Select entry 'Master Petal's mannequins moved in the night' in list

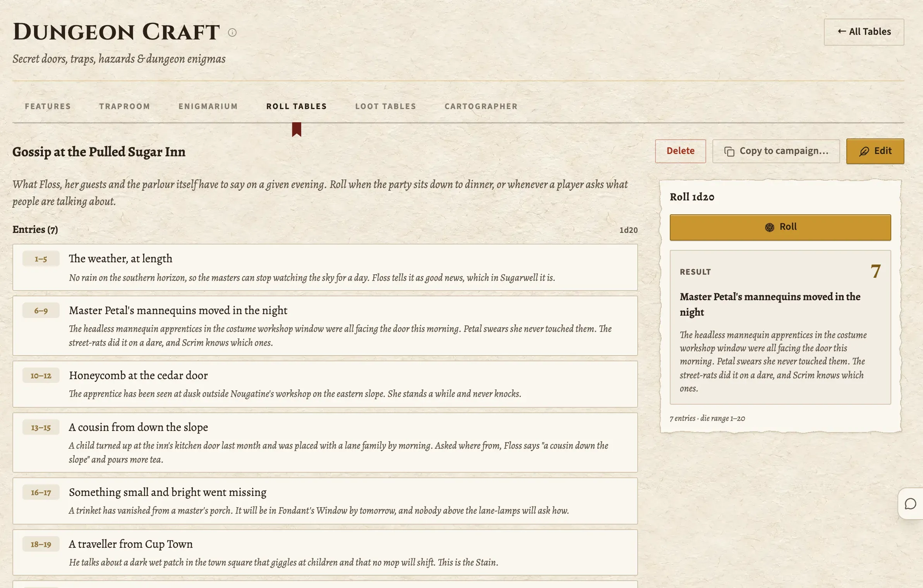pyautogui.click(x=325, y=326)
